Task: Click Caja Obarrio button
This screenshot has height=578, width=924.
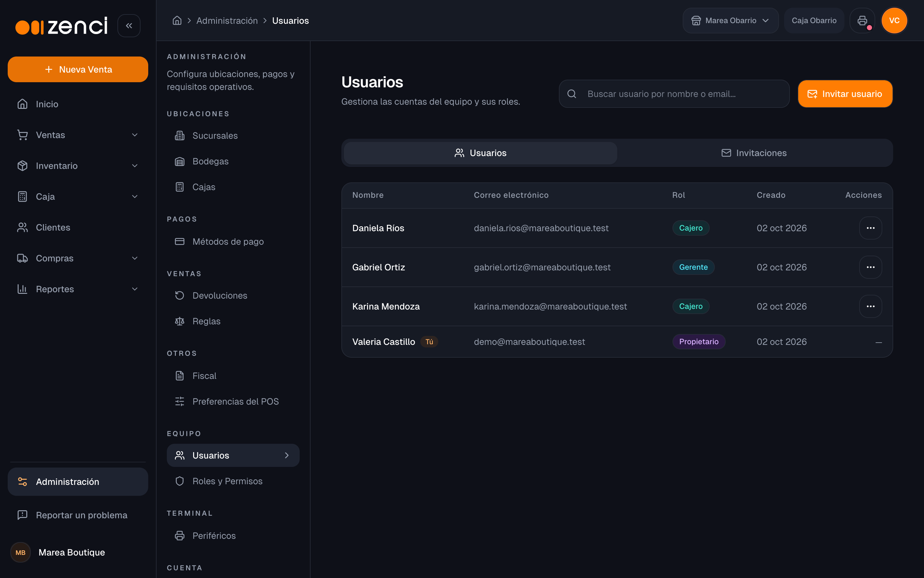Action: click(814, 21)
